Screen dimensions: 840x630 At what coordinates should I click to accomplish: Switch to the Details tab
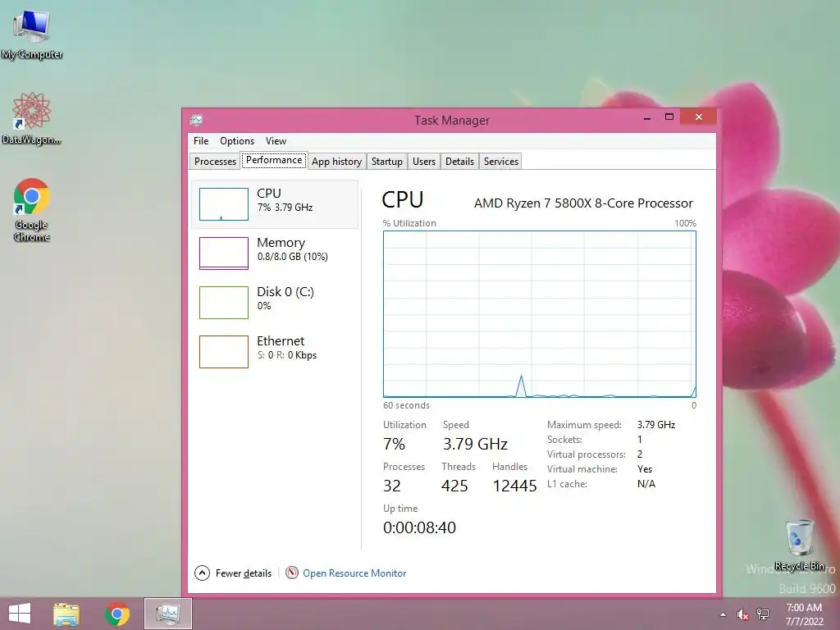459,162
